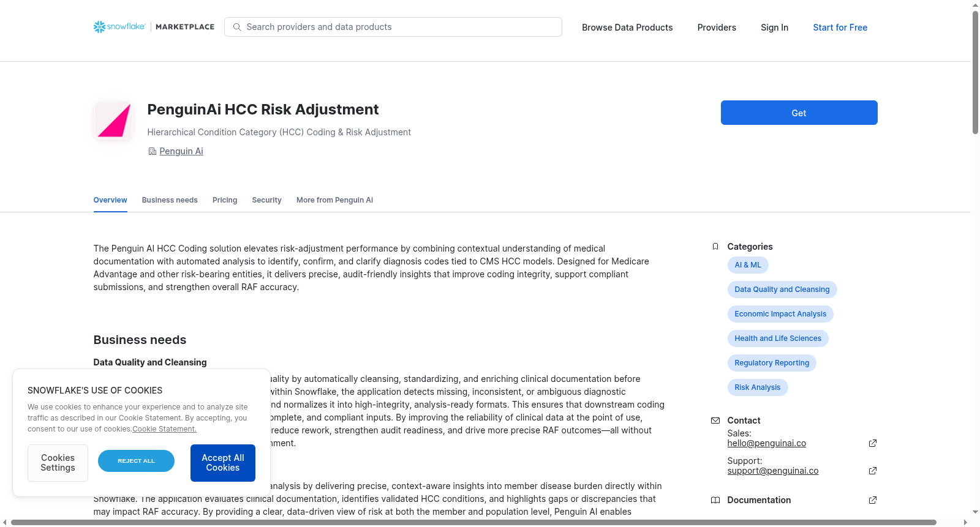980x527 pixels.
Task: Open Documentation external link icon
Action: coord(873,500)
